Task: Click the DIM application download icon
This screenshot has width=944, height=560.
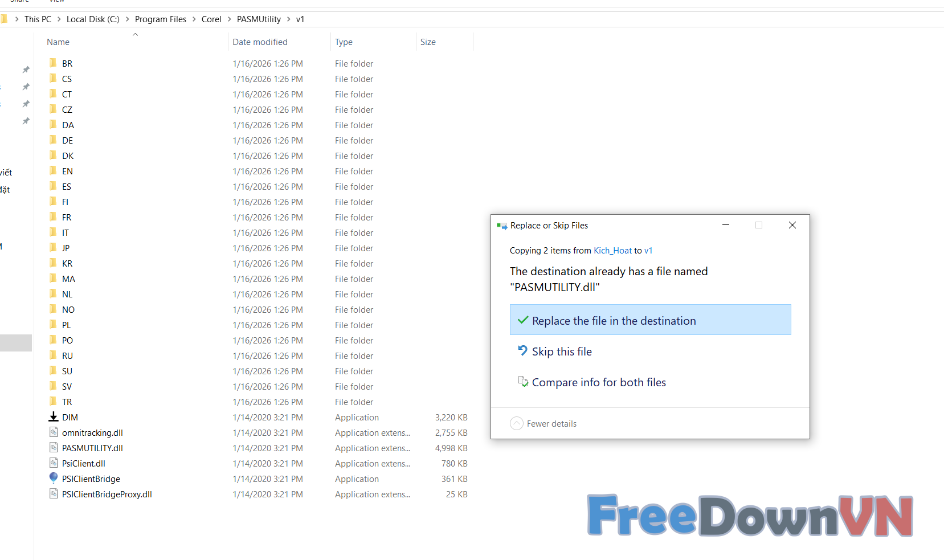Action: point(54,417)
